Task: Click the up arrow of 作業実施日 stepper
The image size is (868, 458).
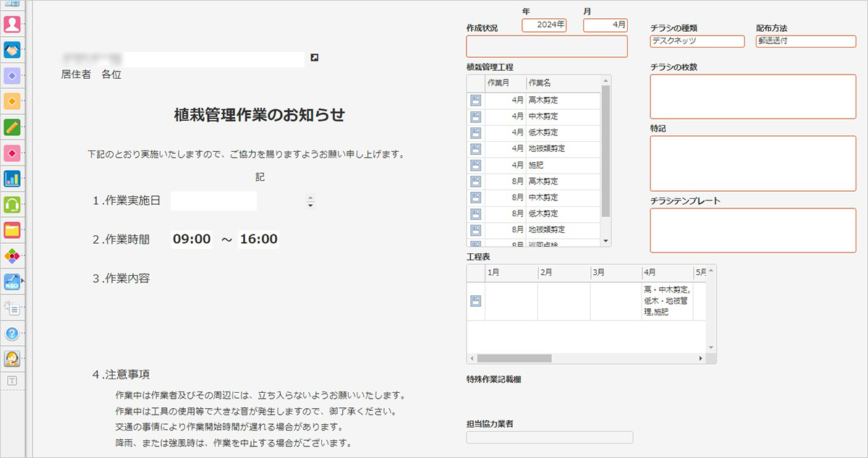Action: point(311,198)
